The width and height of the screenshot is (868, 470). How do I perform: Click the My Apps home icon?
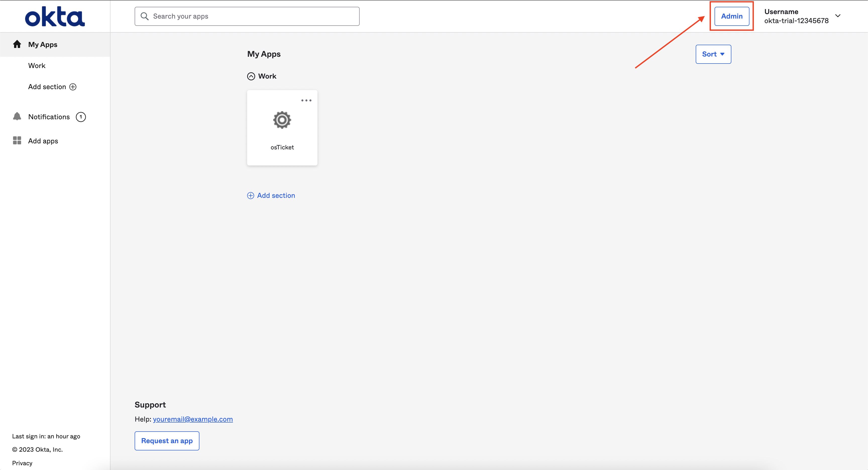pyautogui.click(x=17, y=44)
